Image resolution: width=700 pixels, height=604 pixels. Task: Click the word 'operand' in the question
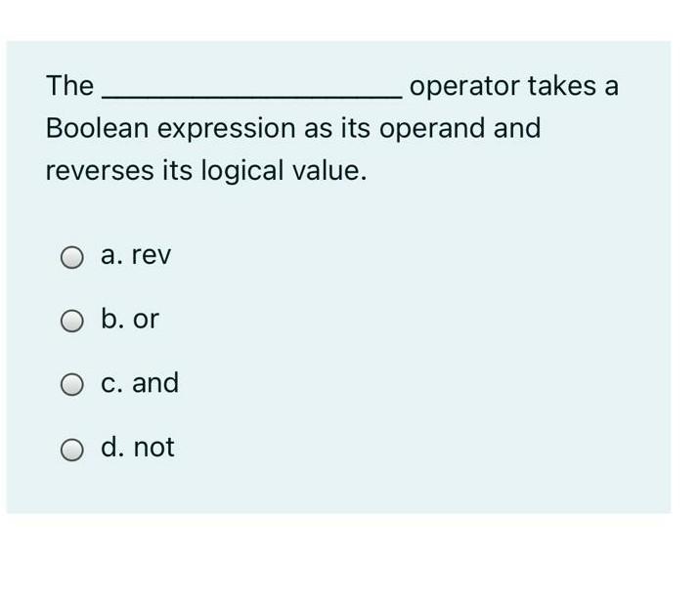pos(432,129)
